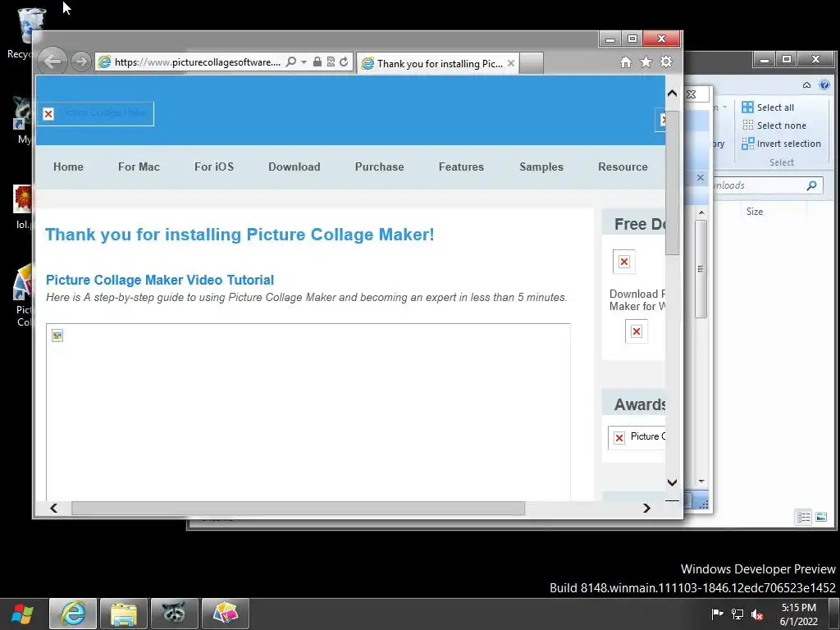
Task: Open Picture Collage Maker taskbar icon
Action: (226, 614)
